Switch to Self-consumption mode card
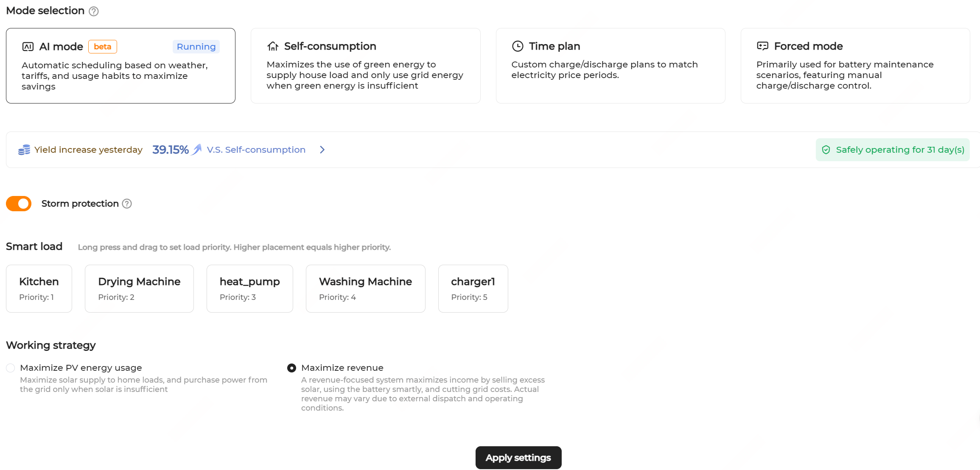Screen dimensions: 980x470 [365, 66]
